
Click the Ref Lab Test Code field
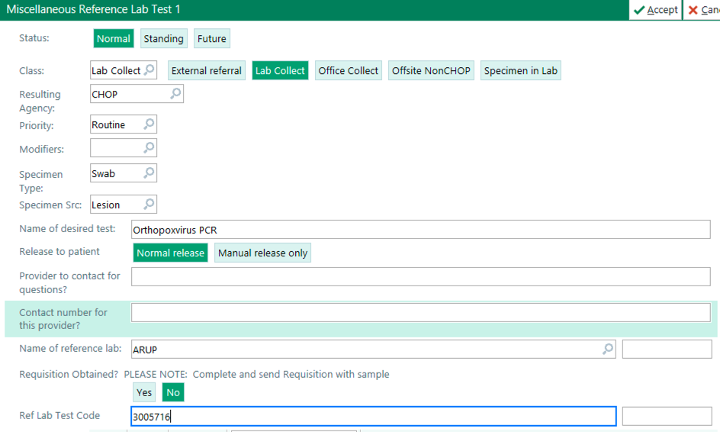tap(373, 416)
